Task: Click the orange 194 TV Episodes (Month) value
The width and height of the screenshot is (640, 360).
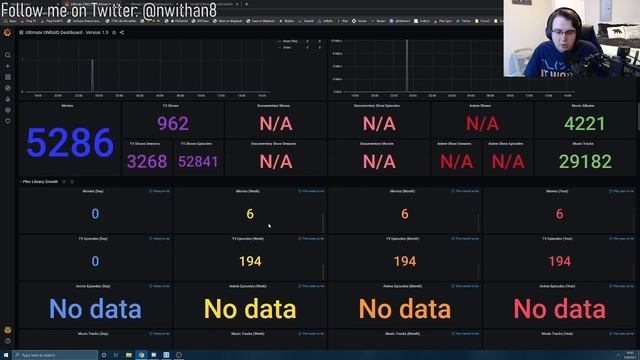Action: [404, 261]
